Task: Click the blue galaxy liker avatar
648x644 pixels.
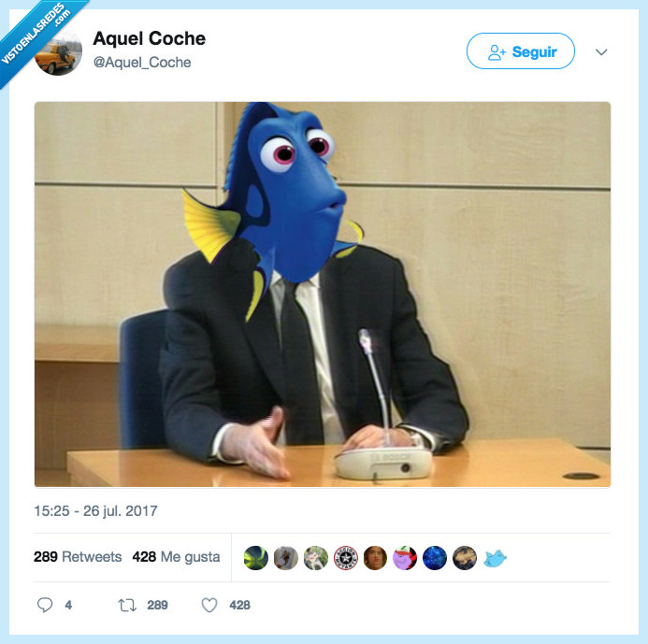Action: click(x=435, y=558)
